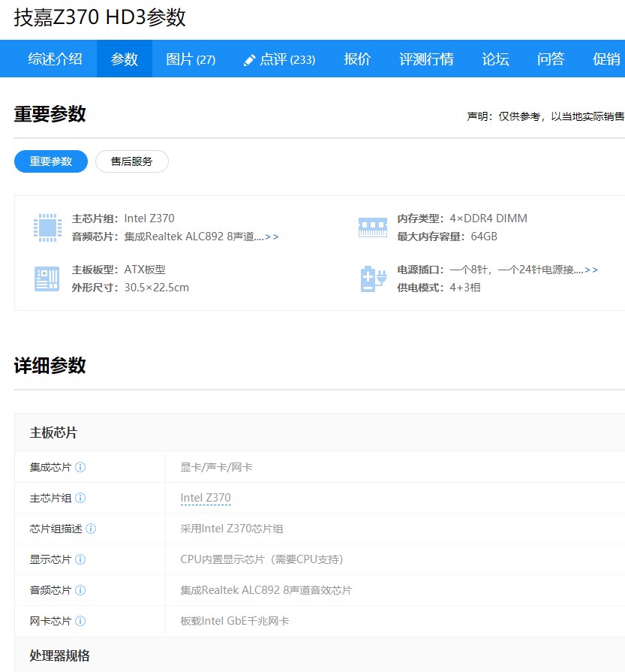
Task: Click the power connector icon
Action: click(x=373, y=279)
